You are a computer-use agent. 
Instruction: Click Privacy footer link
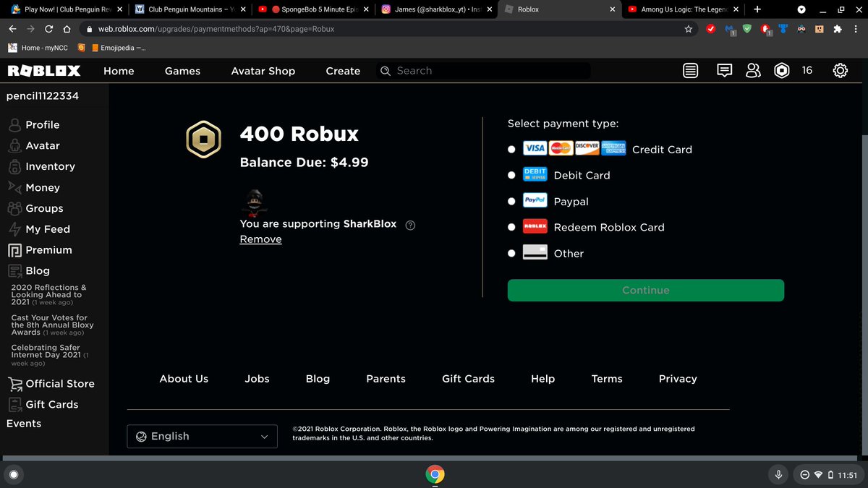pos(678,379)
